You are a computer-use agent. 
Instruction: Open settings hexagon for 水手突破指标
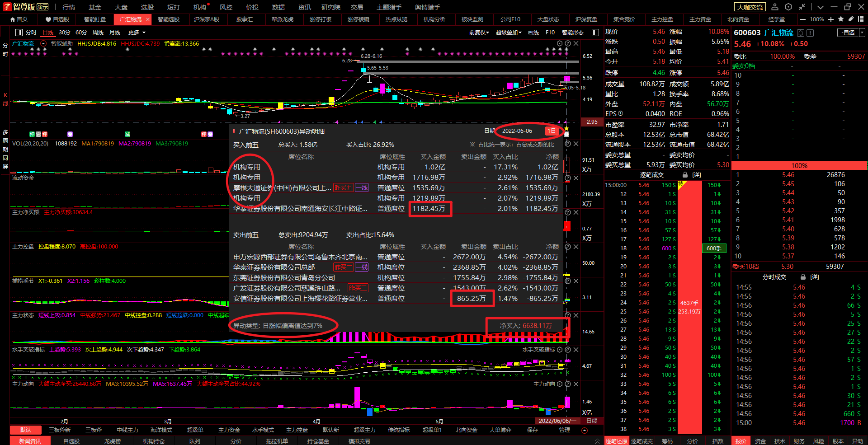[x=560, y=350]
